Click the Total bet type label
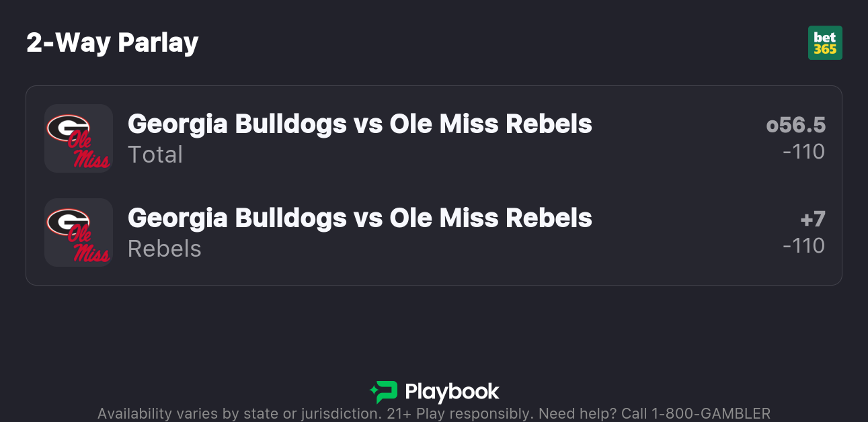This screenshot has width=868, height=422. (x=155, y=155)
